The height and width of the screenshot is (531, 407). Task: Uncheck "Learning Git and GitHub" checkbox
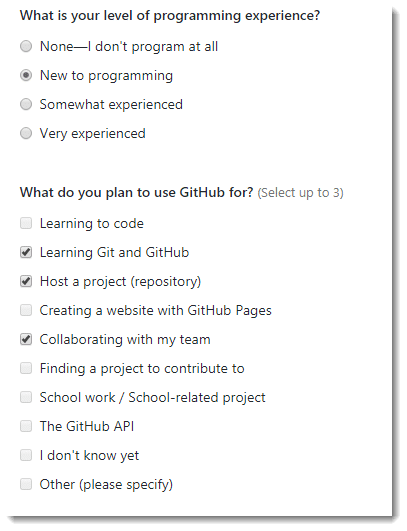point(26,252)
